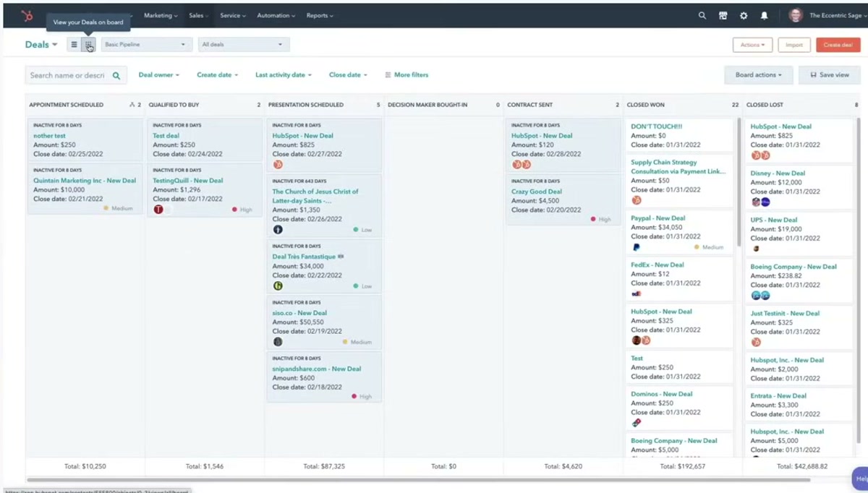This screenshot has height=493, width=868.
Task: Click the Import button
Action: coord(794,45)
